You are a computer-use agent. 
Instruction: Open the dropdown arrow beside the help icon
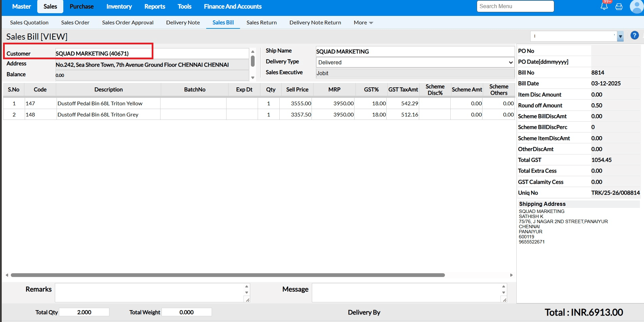point(620,36)
